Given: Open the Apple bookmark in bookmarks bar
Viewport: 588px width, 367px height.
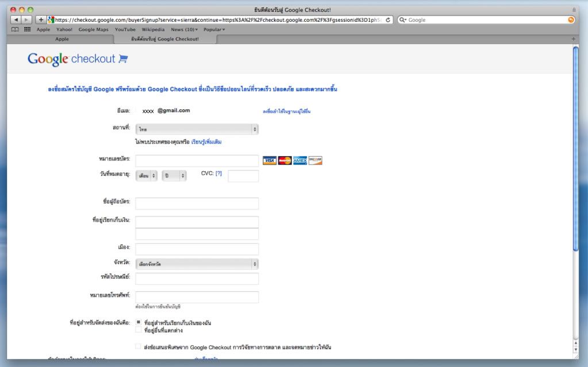Looking at the screenshot, I should click(x=43, y=29).
